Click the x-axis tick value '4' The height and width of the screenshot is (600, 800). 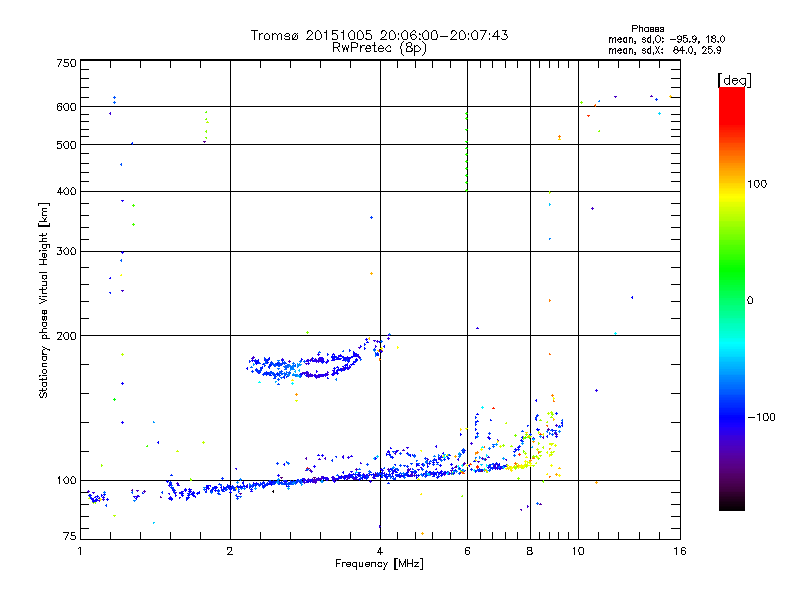[380, 551]
